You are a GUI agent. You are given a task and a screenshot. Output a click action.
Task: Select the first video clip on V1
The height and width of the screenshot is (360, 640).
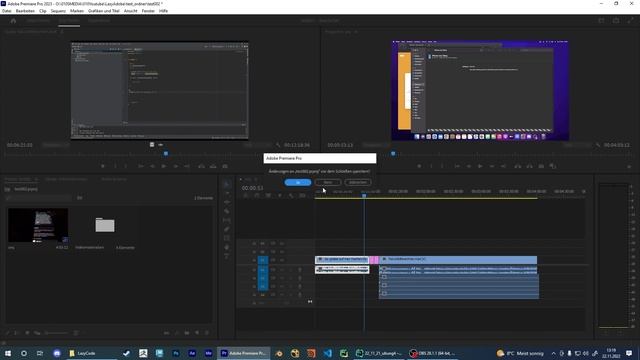click(342, 260)
